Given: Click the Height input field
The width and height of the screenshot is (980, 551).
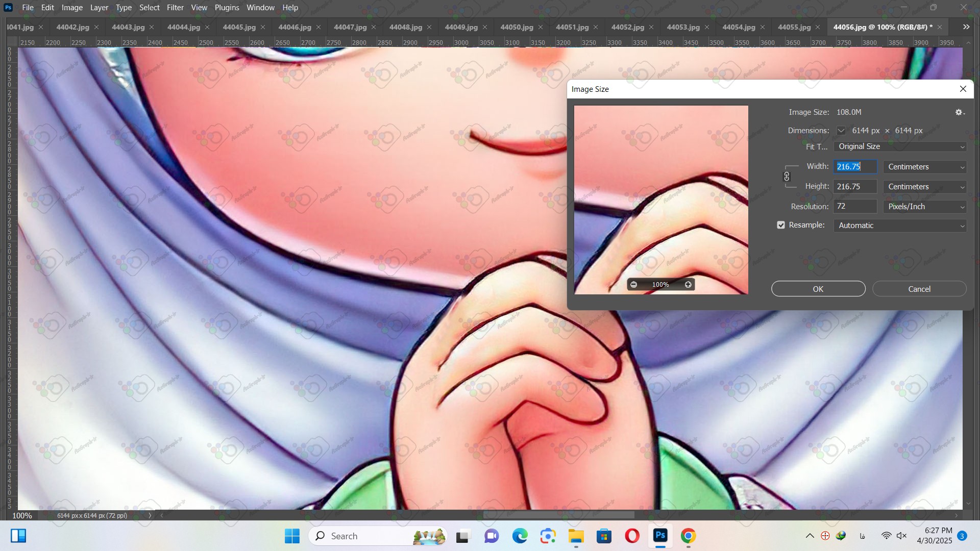Looking at the screenshot, I should coord(855,187).
